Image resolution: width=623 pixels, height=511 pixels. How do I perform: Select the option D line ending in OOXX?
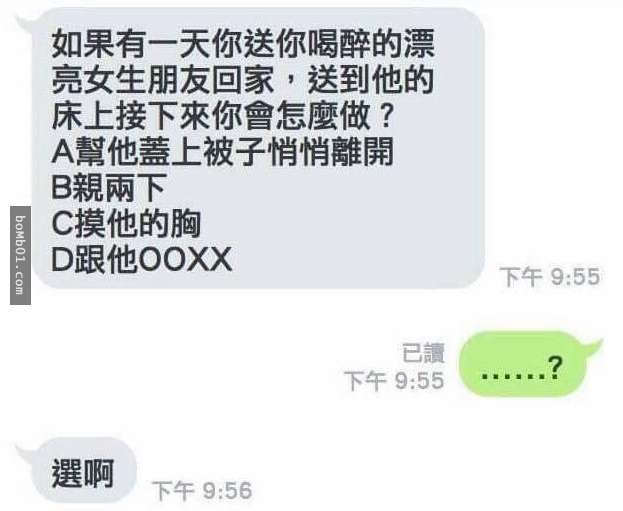(141, 260)
